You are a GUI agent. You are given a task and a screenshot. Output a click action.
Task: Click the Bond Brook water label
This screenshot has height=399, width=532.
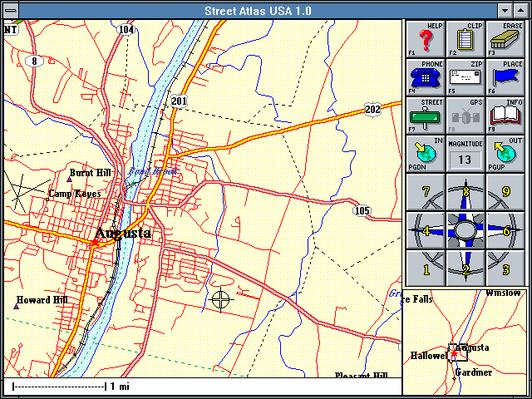click(x=153, y=171)
